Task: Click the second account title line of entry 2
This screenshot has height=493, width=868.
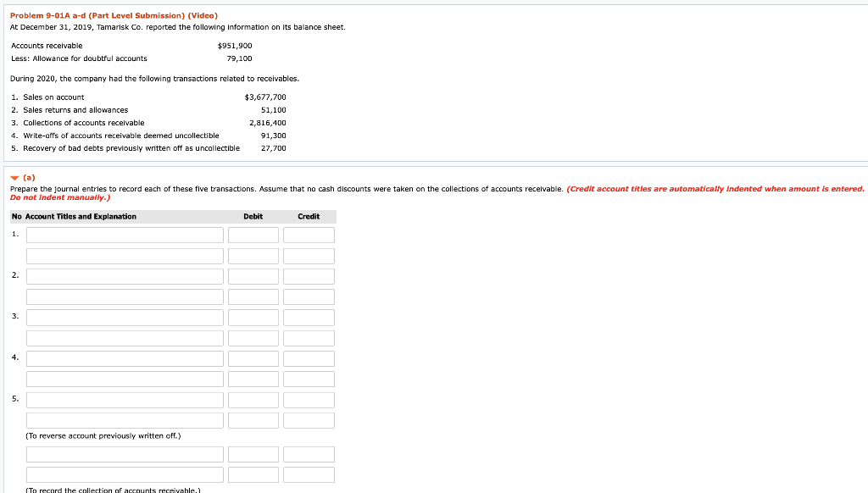Action: click(125, 296)
